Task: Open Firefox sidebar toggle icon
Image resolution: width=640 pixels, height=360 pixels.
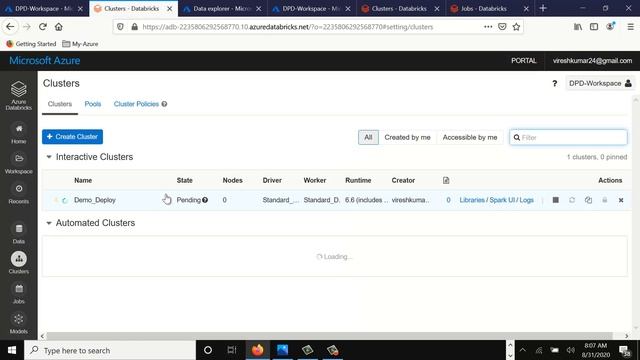Action: tap(594, 27)
